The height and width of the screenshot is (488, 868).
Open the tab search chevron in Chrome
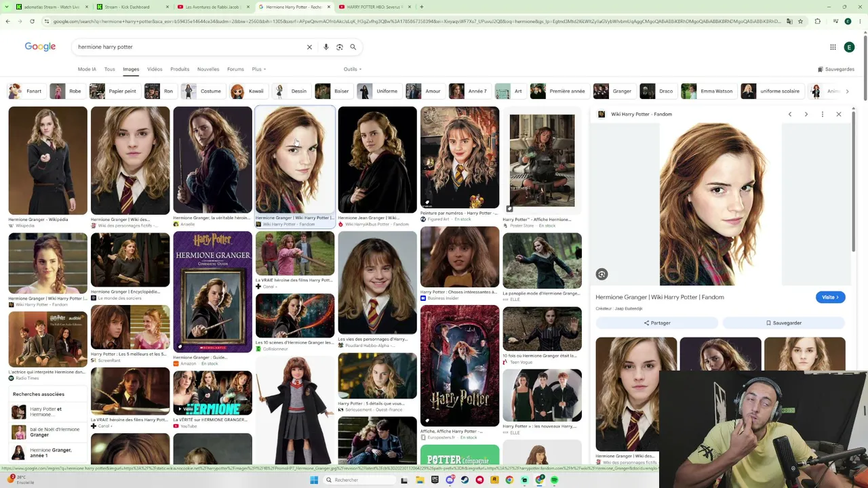point(7,7)
